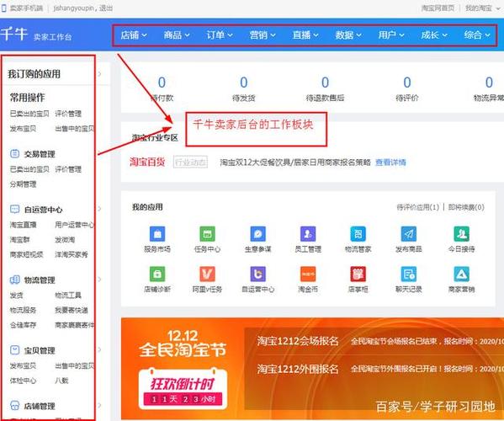Expand the 宝贝管理 section chevron
The height and width of the screenshot is (421, 504).
[x=99, y=349]
